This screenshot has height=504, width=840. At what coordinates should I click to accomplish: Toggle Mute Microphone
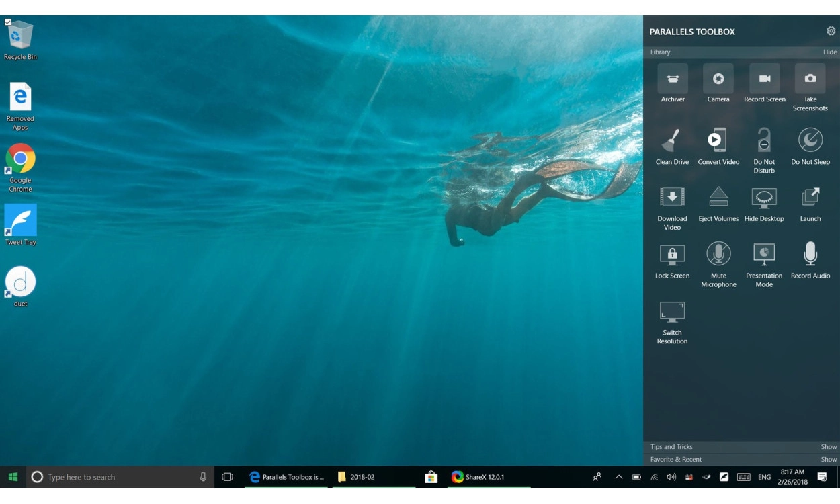pos(718,255)
